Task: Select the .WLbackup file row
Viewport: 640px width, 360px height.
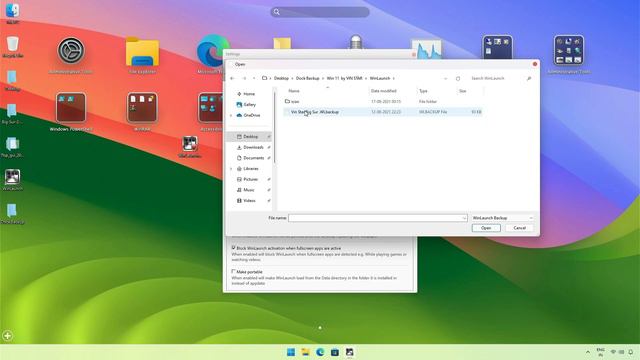Action: tap(383, 112)
